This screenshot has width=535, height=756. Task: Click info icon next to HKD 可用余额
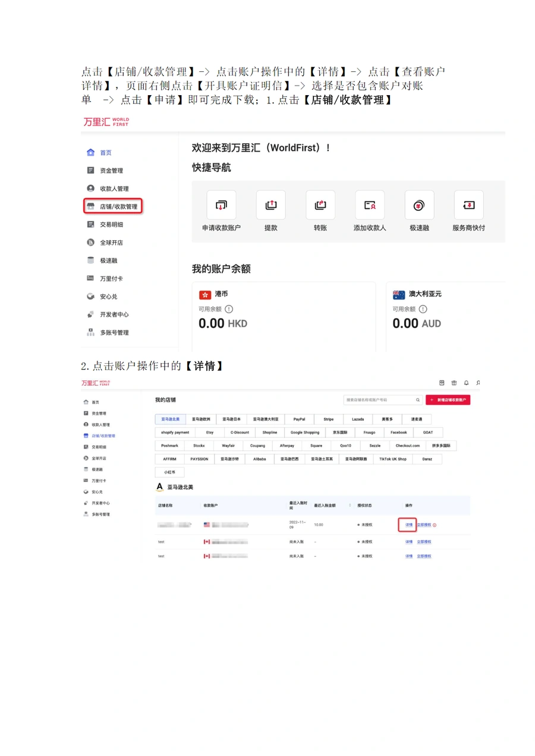pyautogui.click(x=229, y=309)
